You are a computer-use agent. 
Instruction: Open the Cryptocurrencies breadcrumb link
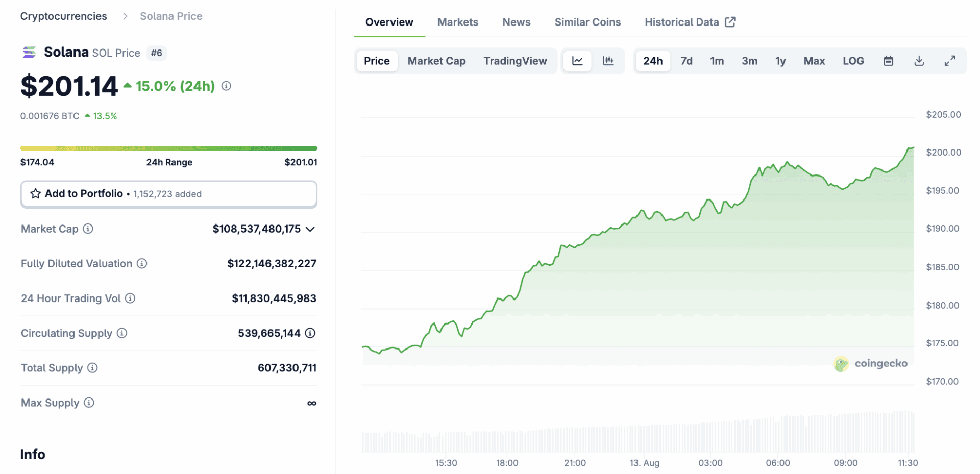64,16
